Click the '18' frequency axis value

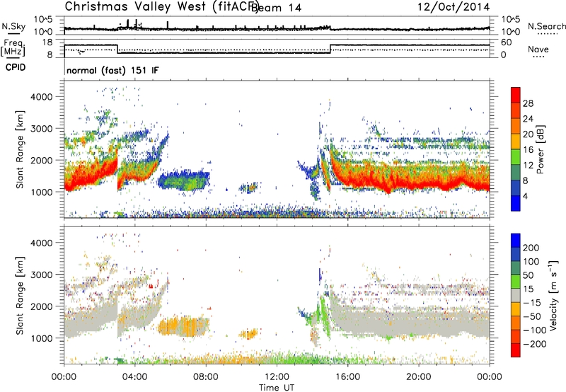(47, 42)
